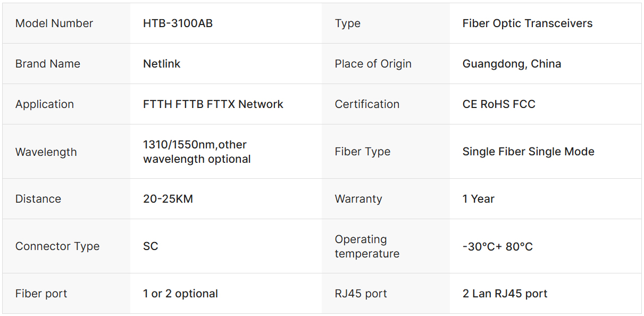Click the 1 Year warranty value

click(x=478, y=199)
